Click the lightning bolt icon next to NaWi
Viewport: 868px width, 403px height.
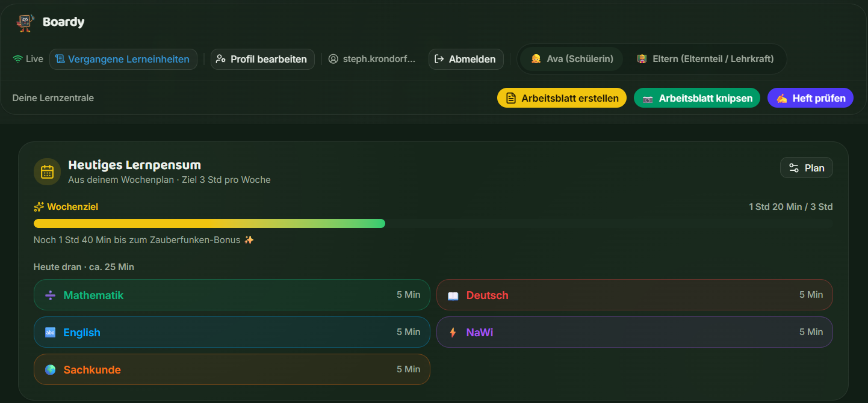pos(453,333)
